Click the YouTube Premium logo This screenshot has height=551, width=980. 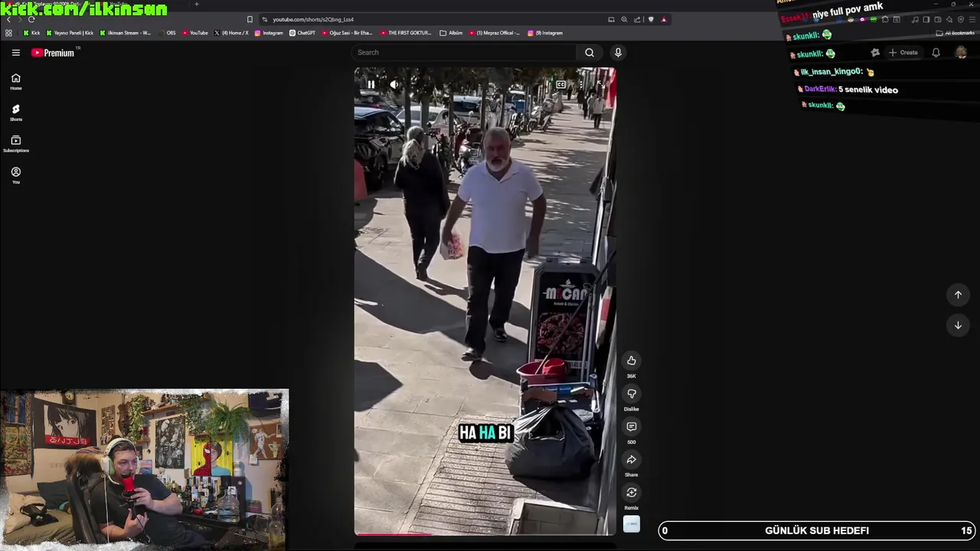coord(53,53)
